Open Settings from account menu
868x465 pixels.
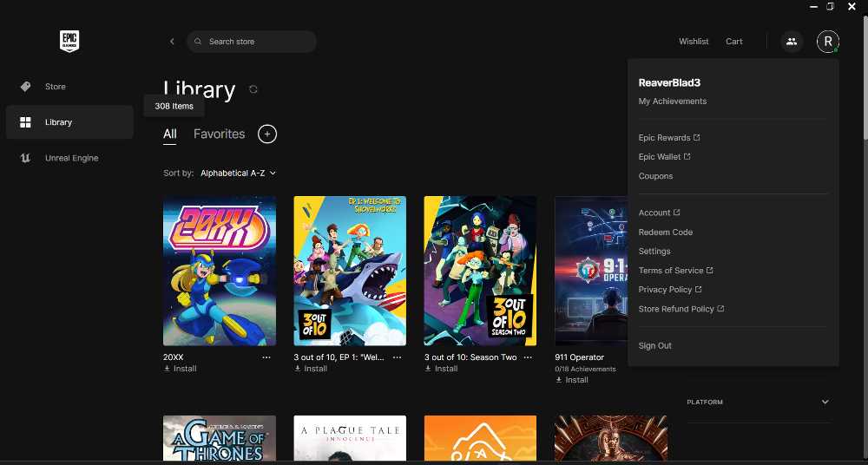[654, 252]
